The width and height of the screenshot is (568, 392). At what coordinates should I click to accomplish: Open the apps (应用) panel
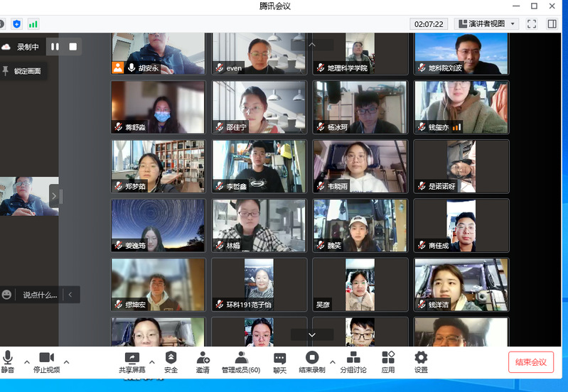pyautogui.click(x=388, y=358)
